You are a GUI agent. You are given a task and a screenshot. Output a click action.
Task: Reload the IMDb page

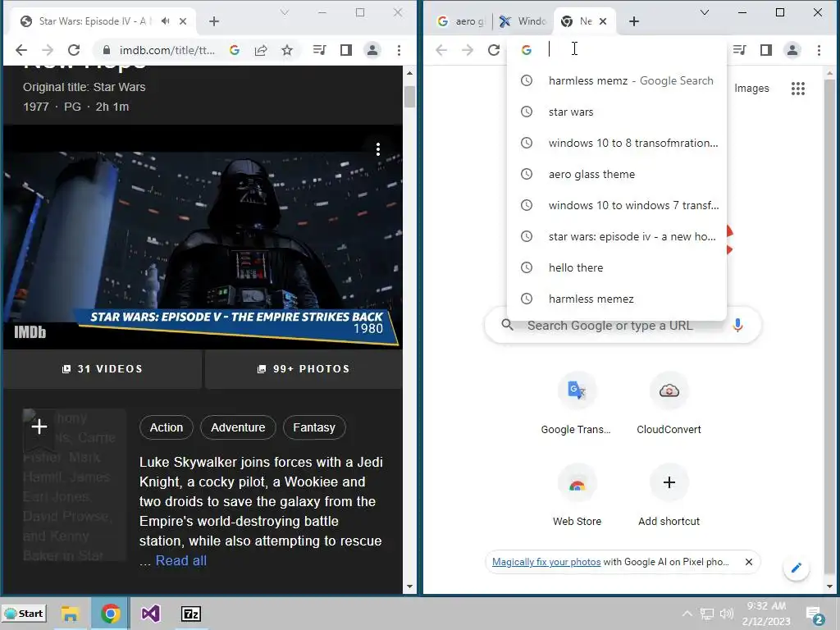click(74, 50)
